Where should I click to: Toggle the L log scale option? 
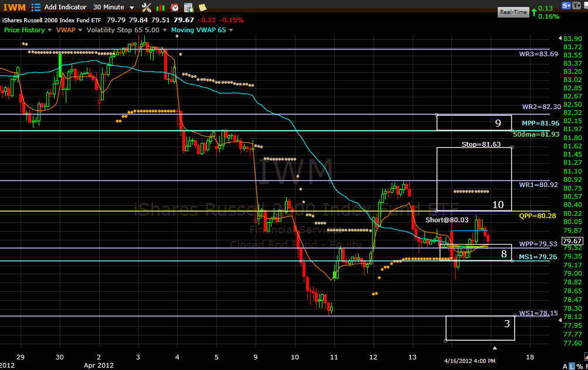point(572,366)
